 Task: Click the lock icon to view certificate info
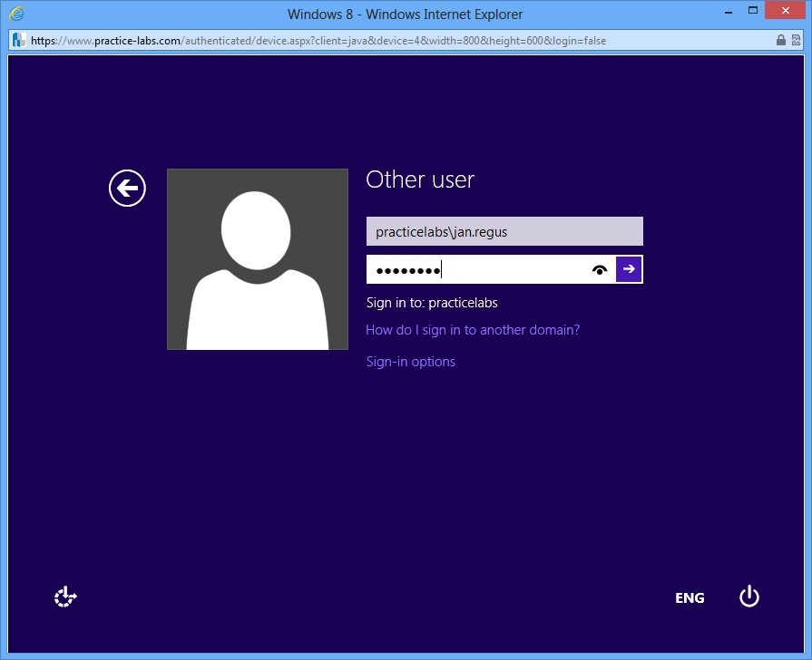coord(781,40)
